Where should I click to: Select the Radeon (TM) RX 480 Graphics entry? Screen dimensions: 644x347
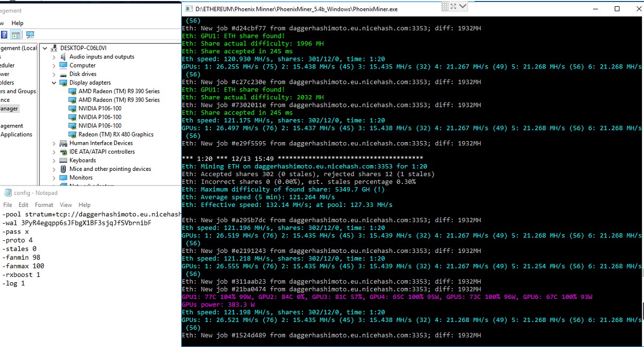[116, 134]
